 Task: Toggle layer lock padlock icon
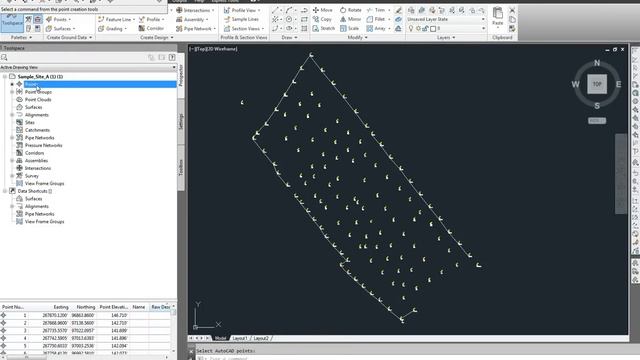[x=425, y=29]
